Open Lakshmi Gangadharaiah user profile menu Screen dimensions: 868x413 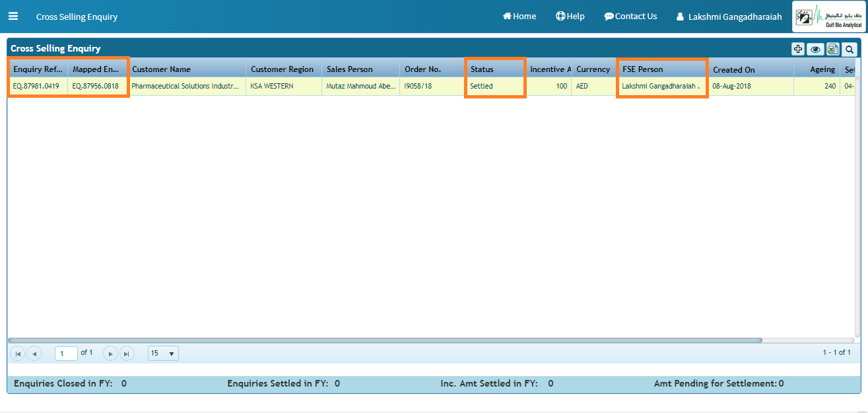[x=729, y=17]
